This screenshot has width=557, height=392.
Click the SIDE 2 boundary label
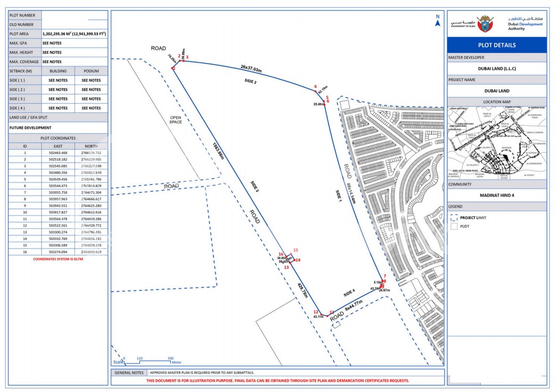coord(251,81)
